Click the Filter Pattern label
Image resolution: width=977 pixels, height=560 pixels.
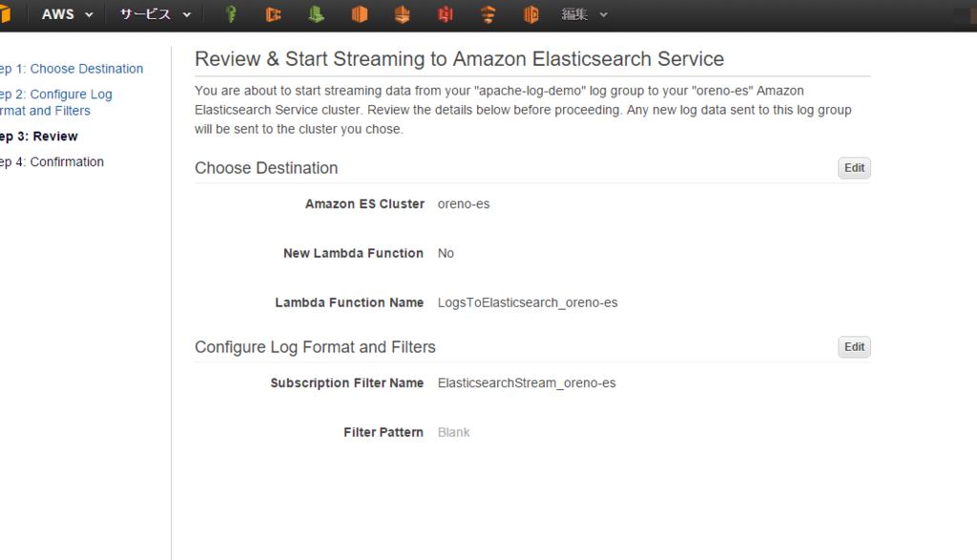tap(384, 432)
